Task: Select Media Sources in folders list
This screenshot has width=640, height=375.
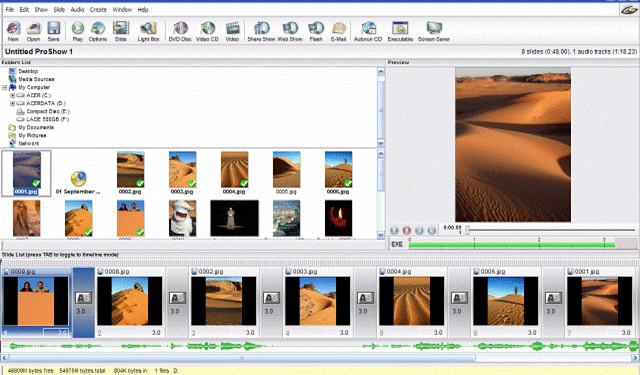Action: point(36,79)
